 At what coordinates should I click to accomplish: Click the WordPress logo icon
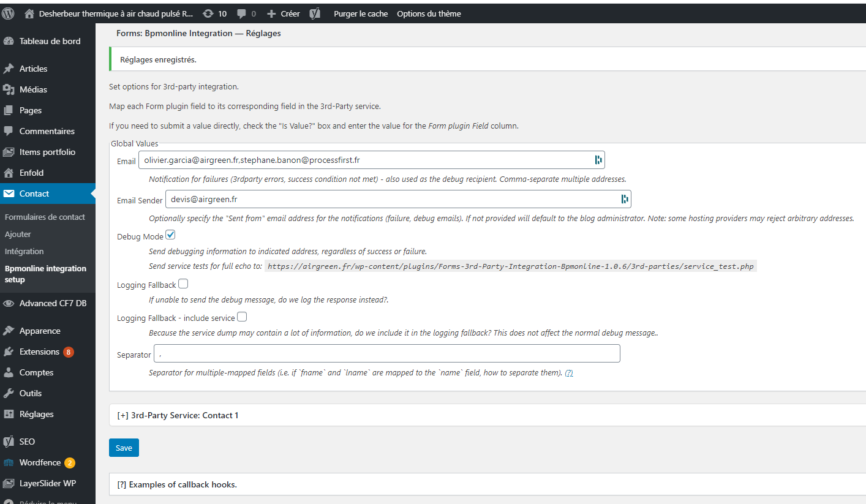point(9,13)
